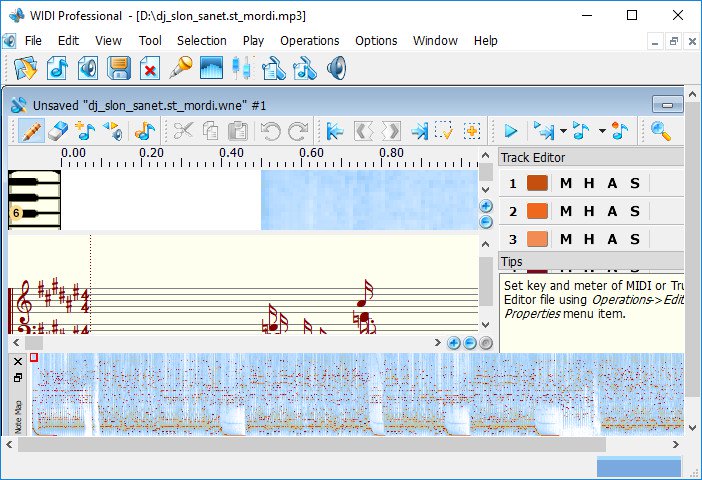Click the dashed selection plus icon
Screen dimensions: 702x480
[471, 131]
